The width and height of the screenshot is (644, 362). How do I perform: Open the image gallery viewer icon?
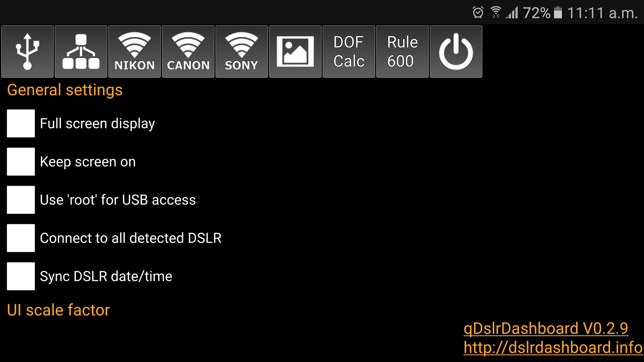(x=295, y=51)
